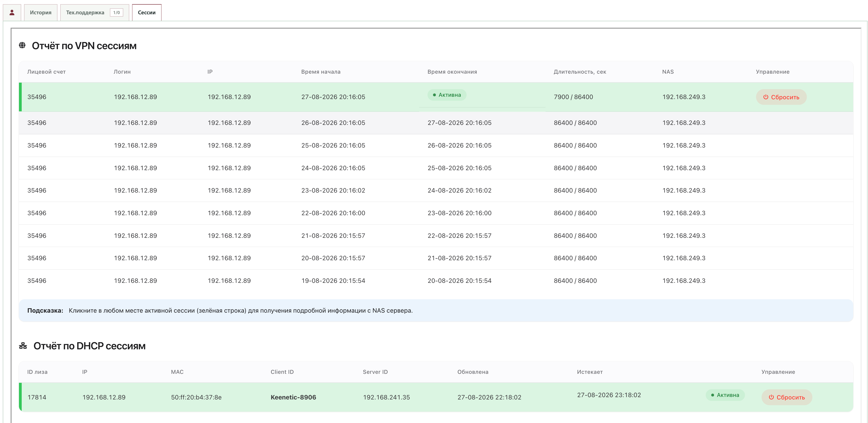Image resolution: width=868 pixels, height=423 pixels.
Task: Click MAC address 50:ff:20:b4:37:8e
Action: [196, 397]
